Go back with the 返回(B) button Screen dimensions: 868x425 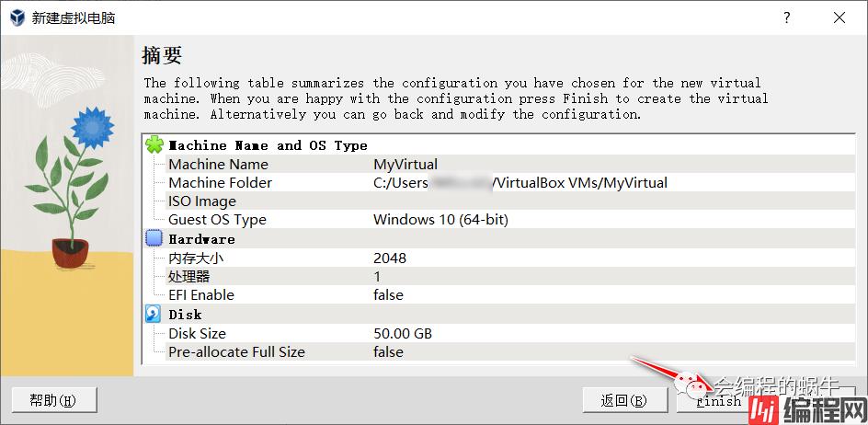coord(623,400)
